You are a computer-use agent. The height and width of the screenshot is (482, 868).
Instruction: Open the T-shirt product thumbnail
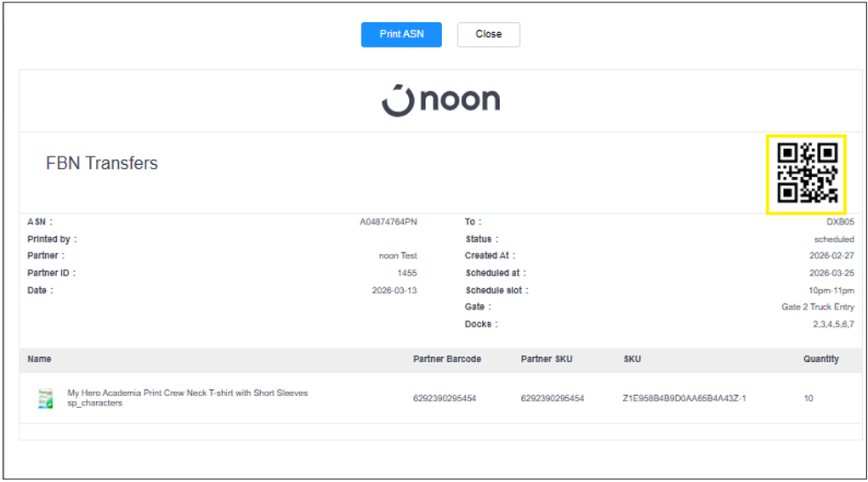[45, 398]
